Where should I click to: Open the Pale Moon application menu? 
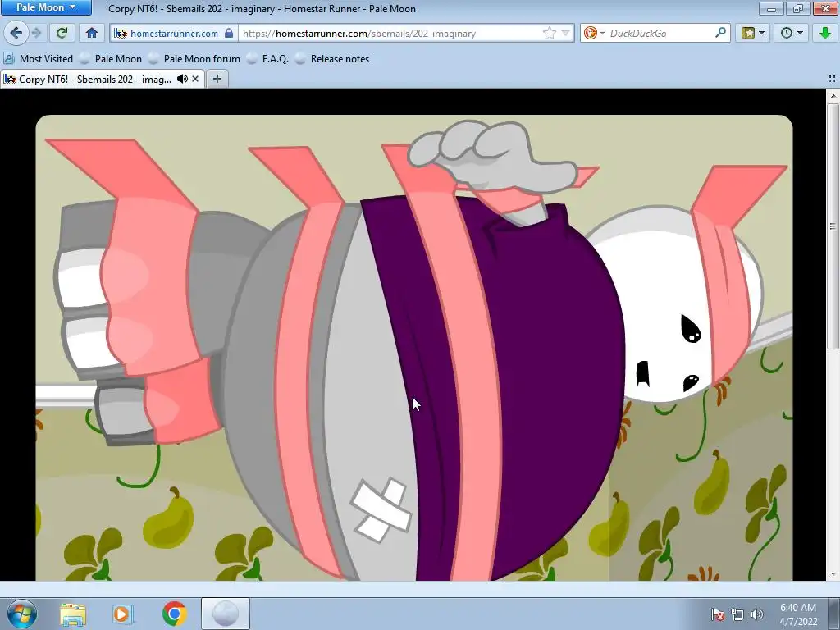46,7
